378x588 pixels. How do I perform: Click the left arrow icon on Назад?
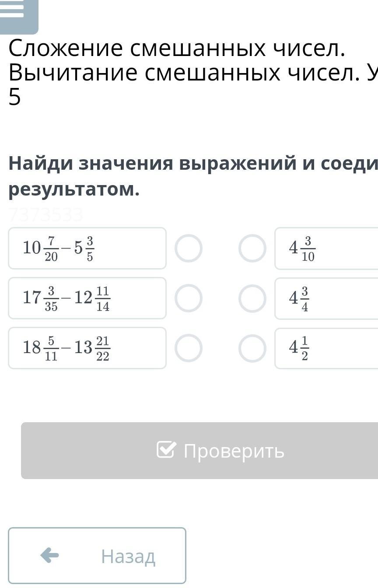click(49, 556)
